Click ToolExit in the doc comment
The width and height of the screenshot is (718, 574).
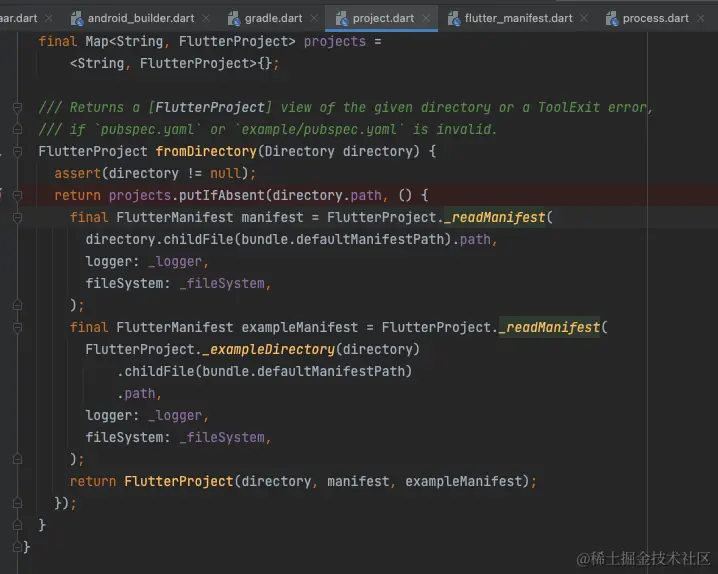coord(568,108)
